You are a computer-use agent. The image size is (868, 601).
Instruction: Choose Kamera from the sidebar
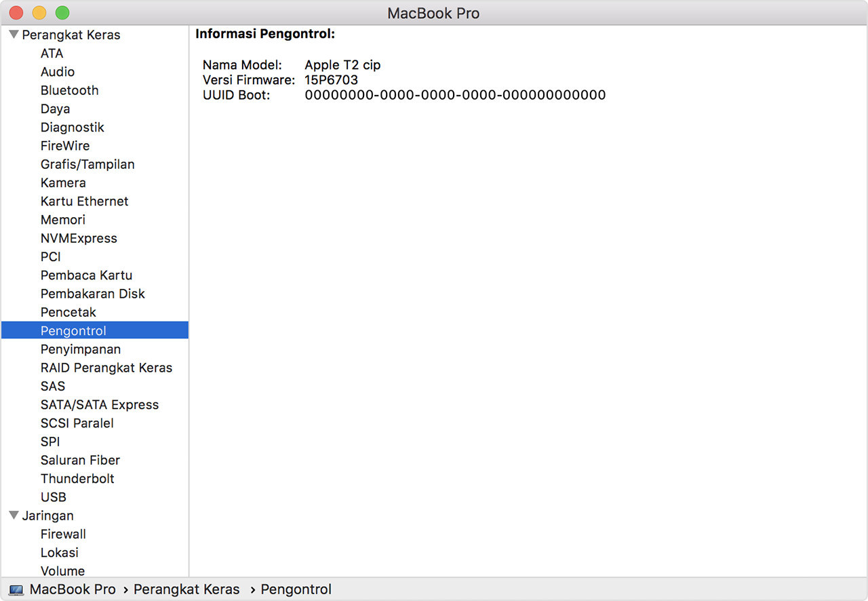pyautogui.click(x=63, y=182)
